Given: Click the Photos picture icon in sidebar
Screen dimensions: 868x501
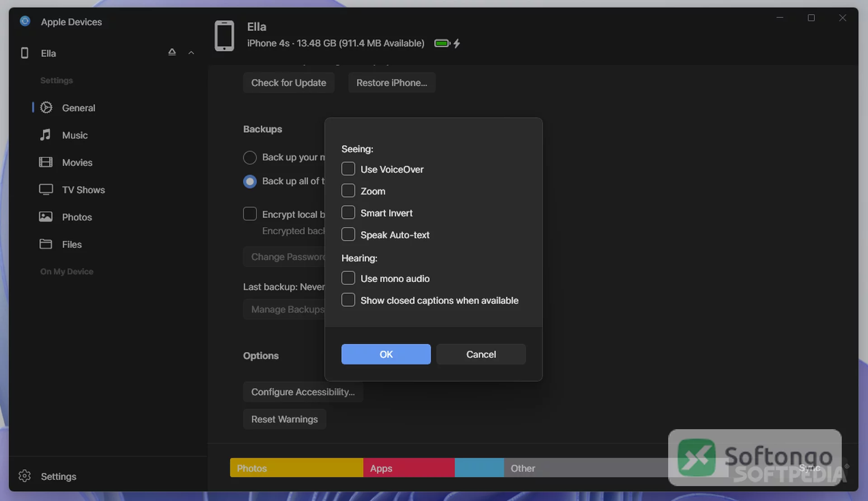Looking at the screenshot, I should pyautogui.click(x=46, y=217).
